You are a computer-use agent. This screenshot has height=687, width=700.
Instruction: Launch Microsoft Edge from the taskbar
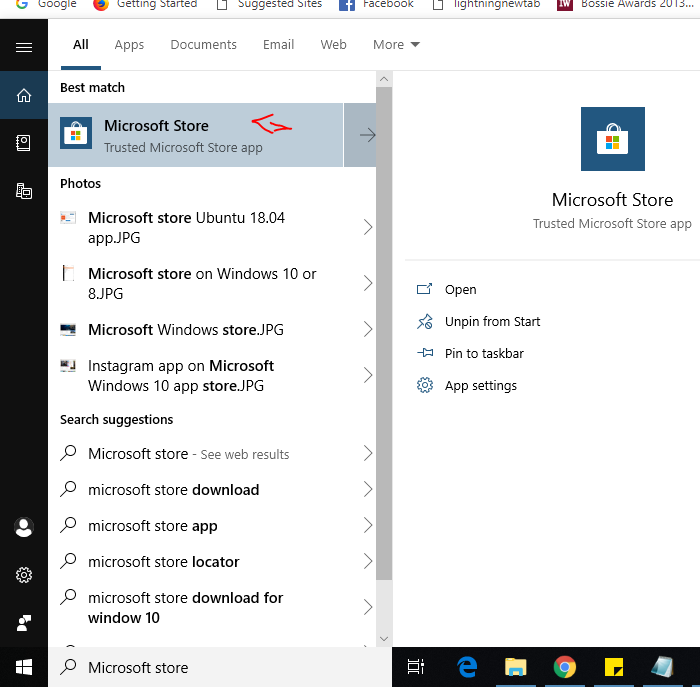(466, 667)
